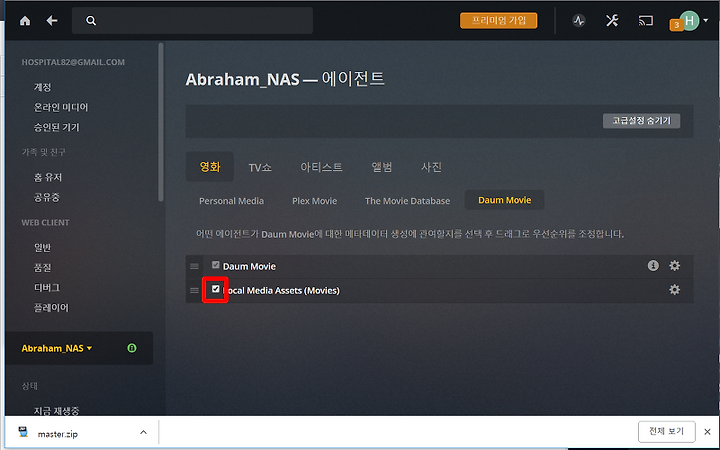Viewport: 720px width, 450px height.
Task: Open info icon for Daum Movie
Action: point(653,265)
